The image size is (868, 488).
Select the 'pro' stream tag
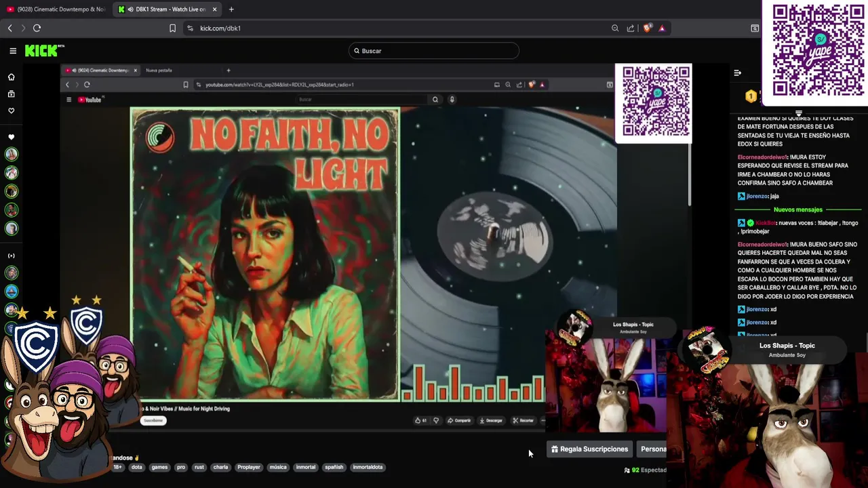point(181,467)
